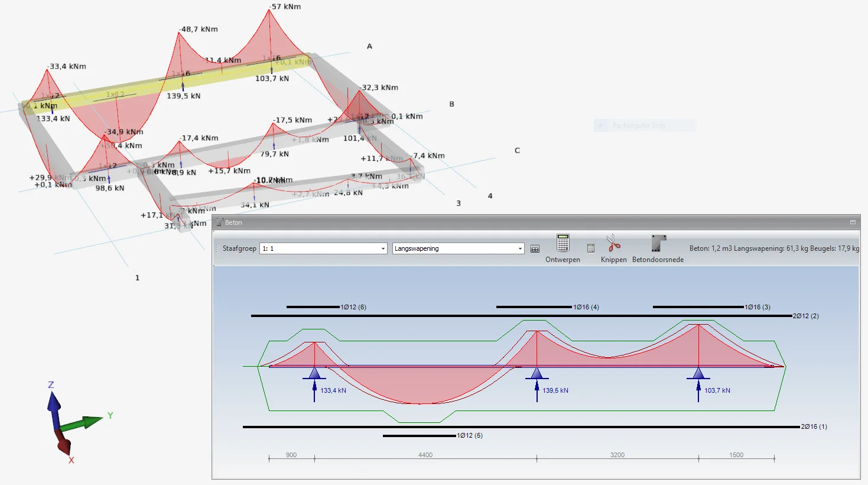Click the 103,7 kN support symbol
The width and height of the screenshot is (868, 485).
point(698,373)
